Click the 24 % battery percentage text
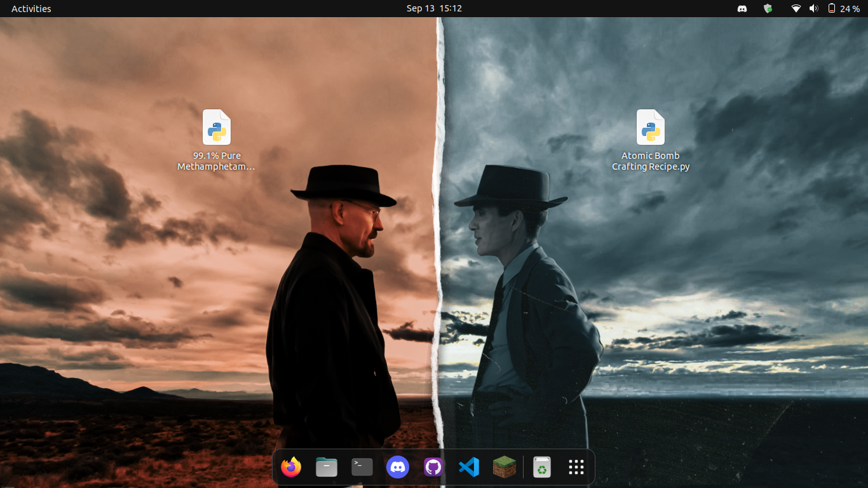Screen dimensions: 868x488 (x=850, y=8)
